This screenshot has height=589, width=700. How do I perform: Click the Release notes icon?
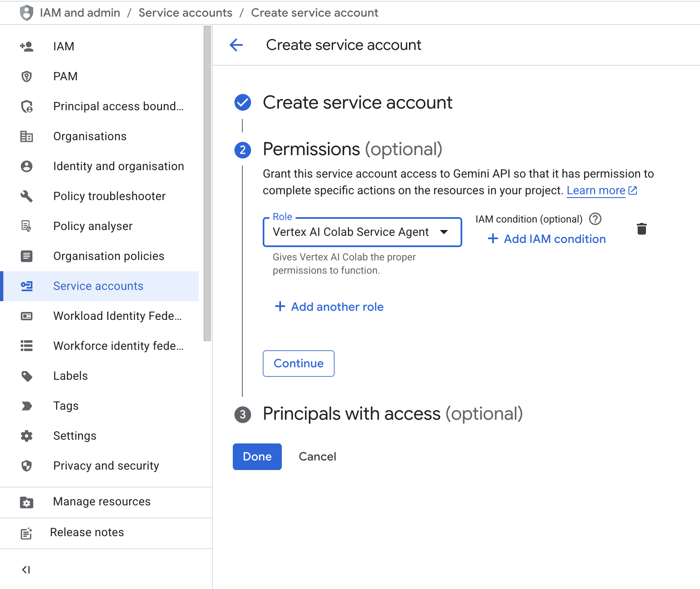click(x=27, y=533)
